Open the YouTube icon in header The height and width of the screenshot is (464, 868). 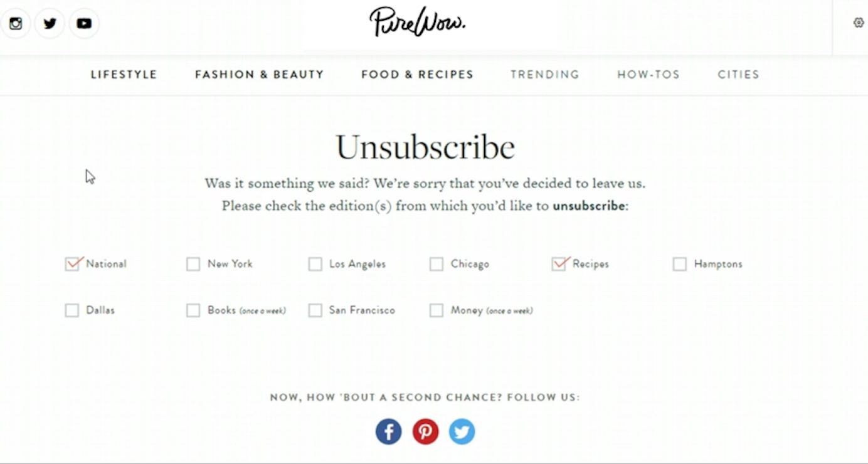pos(84,24)
